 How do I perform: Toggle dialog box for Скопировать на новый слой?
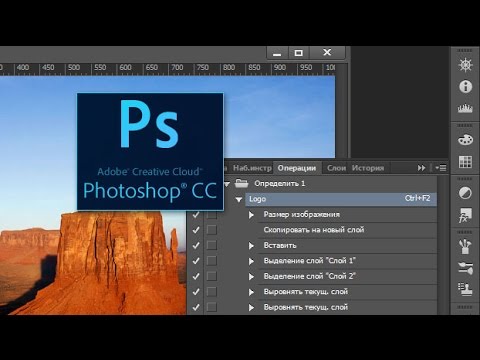[x=212, y=230]
